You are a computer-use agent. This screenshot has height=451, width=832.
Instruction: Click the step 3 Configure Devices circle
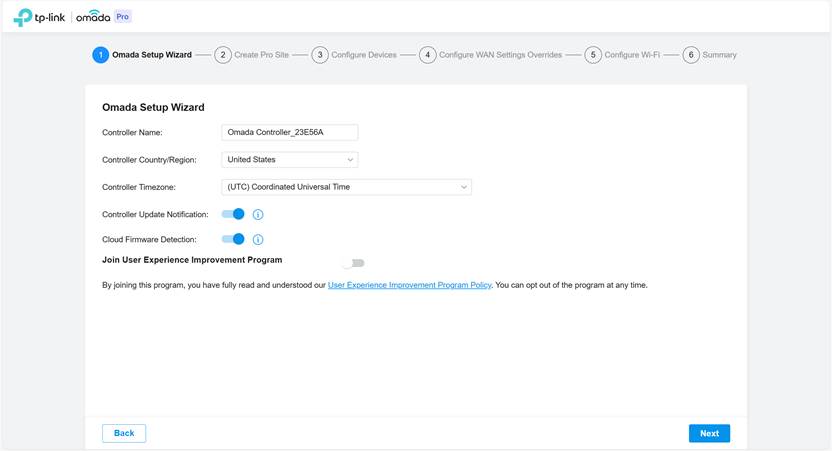coord(320,55)
